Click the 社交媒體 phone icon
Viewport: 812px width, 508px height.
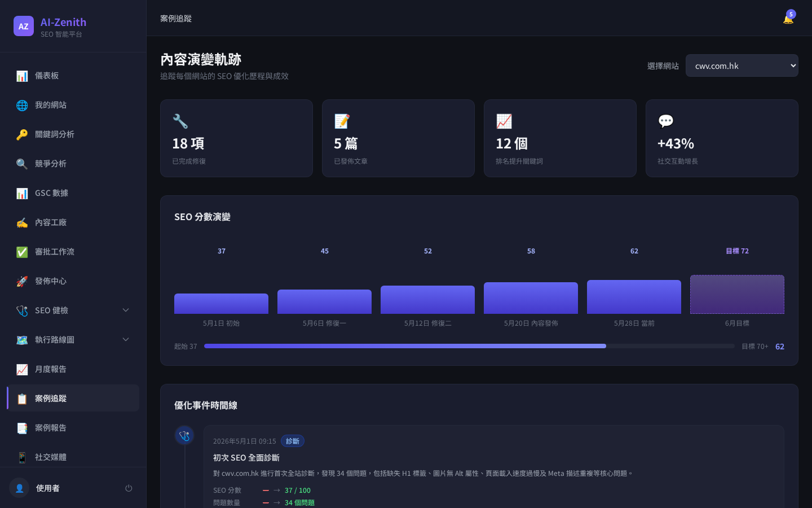coord(22,457)
